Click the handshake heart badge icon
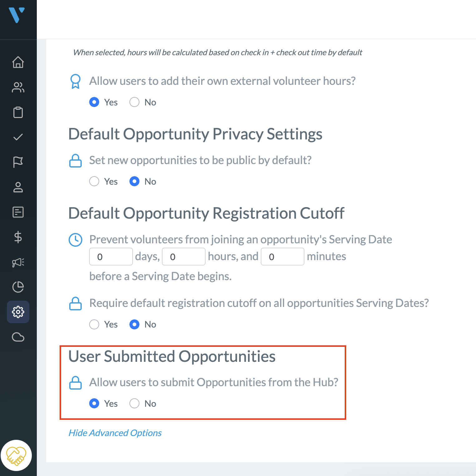This screenshot has height=476, width=476. tap(16, 455)
